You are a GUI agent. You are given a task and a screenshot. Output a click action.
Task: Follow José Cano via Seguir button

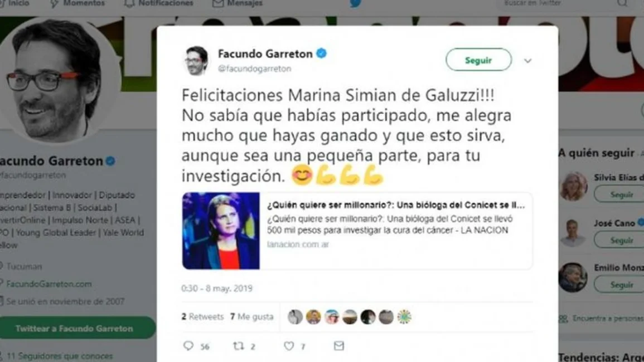click(621, 240)
